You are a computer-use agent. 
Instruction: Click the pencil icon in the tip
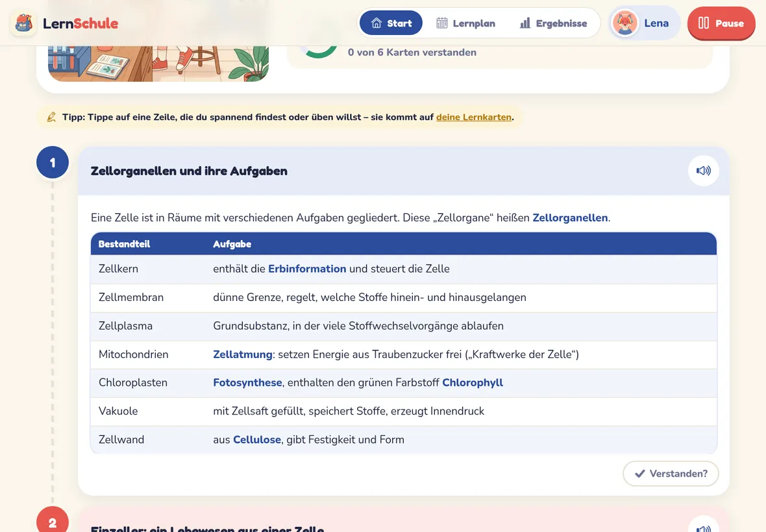[51, 117]
